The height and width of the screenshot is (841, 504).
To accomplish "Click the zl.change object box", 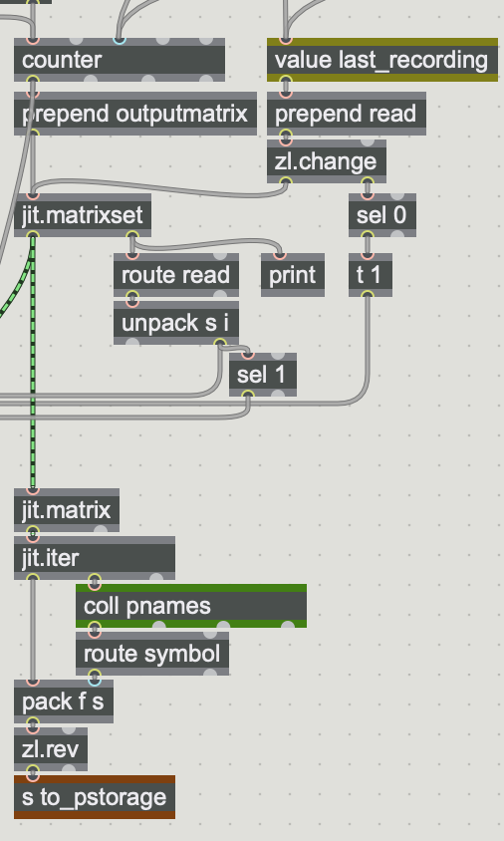I will point(327,161).
